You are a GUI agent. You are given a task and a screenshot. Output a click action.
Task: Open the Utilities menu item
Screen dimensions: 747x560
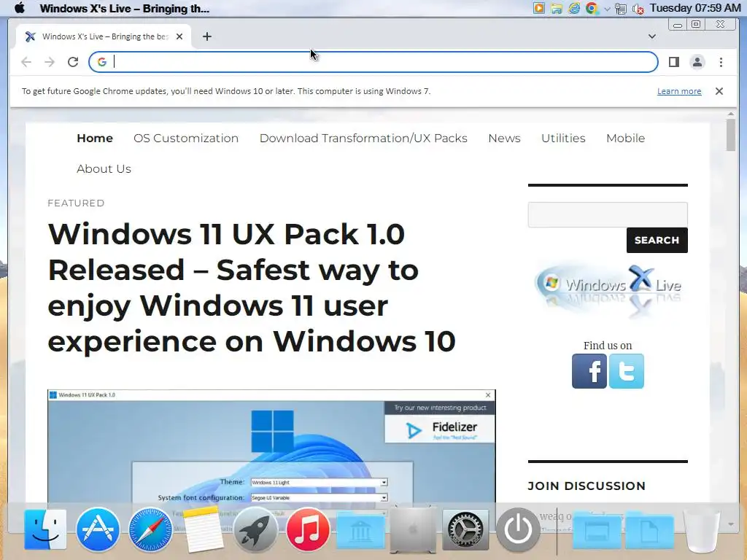tap(563, 138)
